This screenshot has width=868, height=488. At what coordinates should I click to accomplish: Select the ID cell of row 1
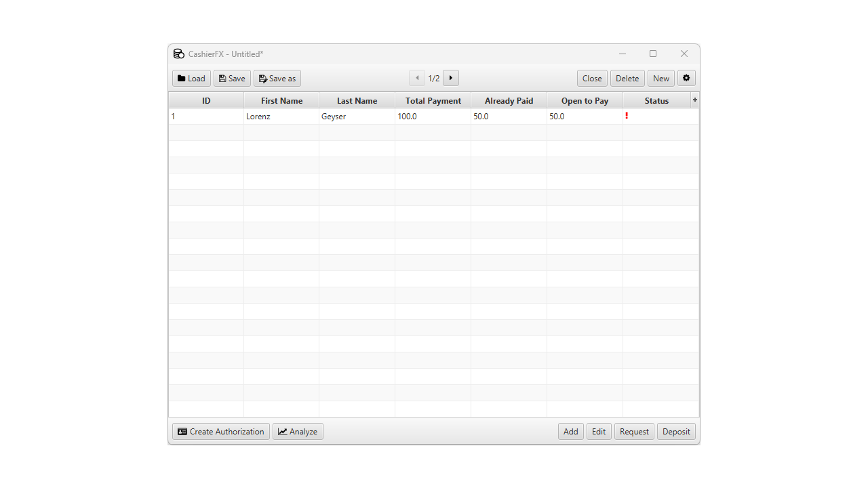(x=206, y=117)
